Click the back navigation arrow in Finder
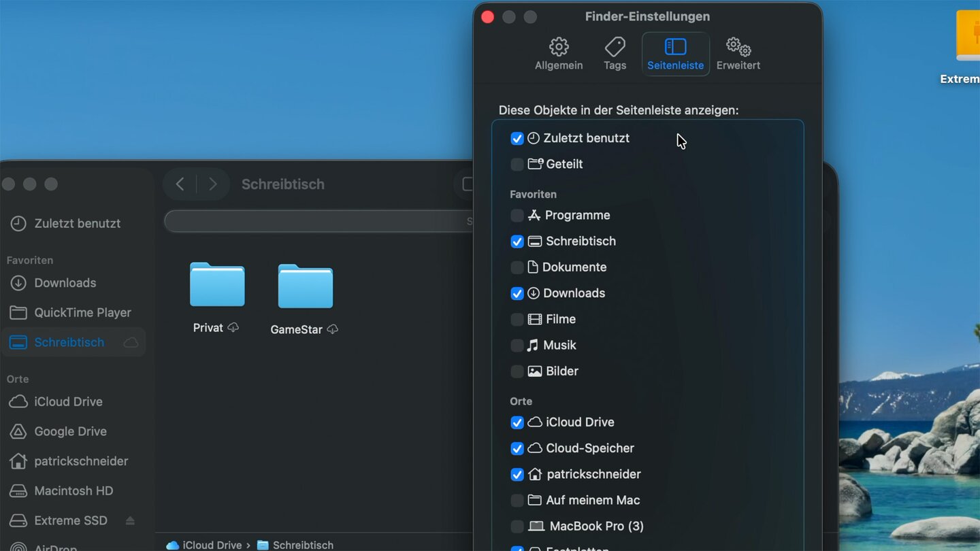 point(180,184)
